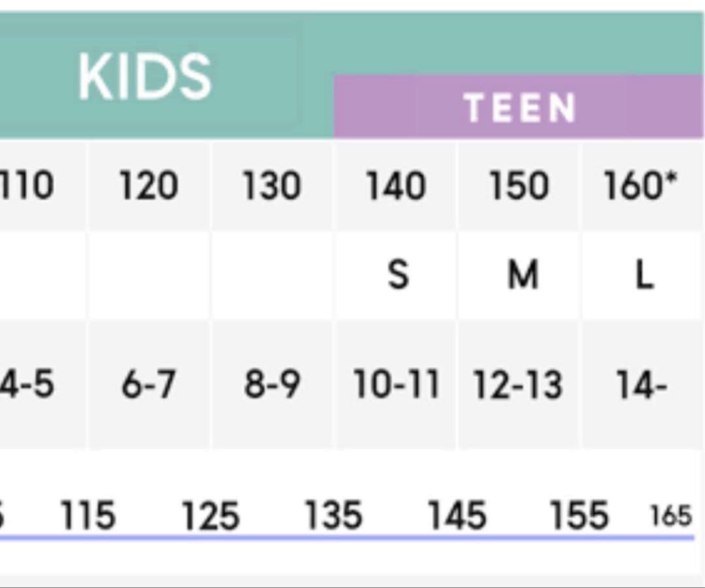The width and height of the screenshot is (705, 588).
Task: Select the purple TEEN section header
Action: point(519,108)
